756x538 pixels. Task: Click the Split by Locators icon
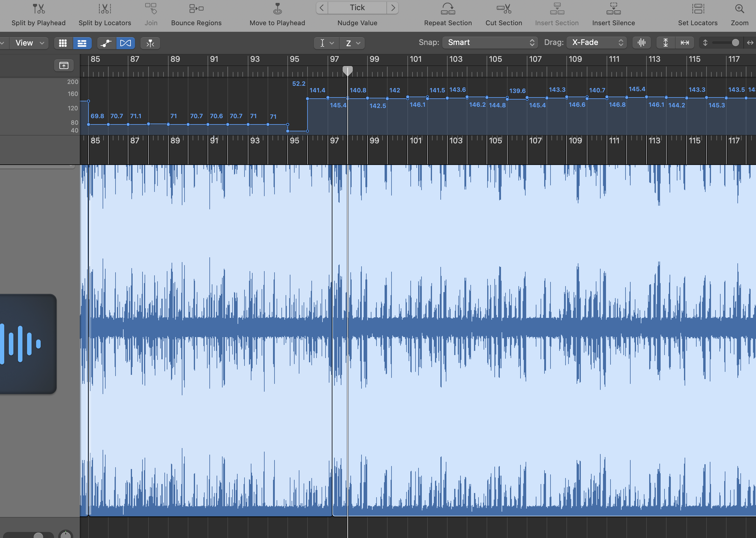click(x=105, y=9)
